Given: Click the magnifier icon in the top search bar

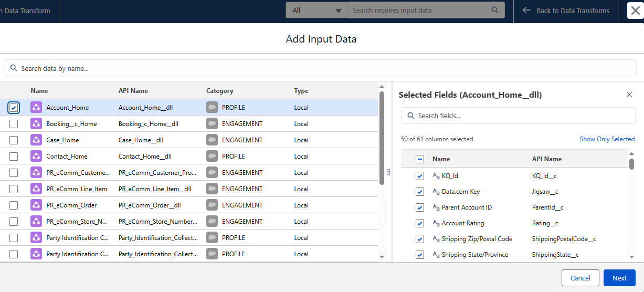Looking at the screenshot, I should pos(495,10).
